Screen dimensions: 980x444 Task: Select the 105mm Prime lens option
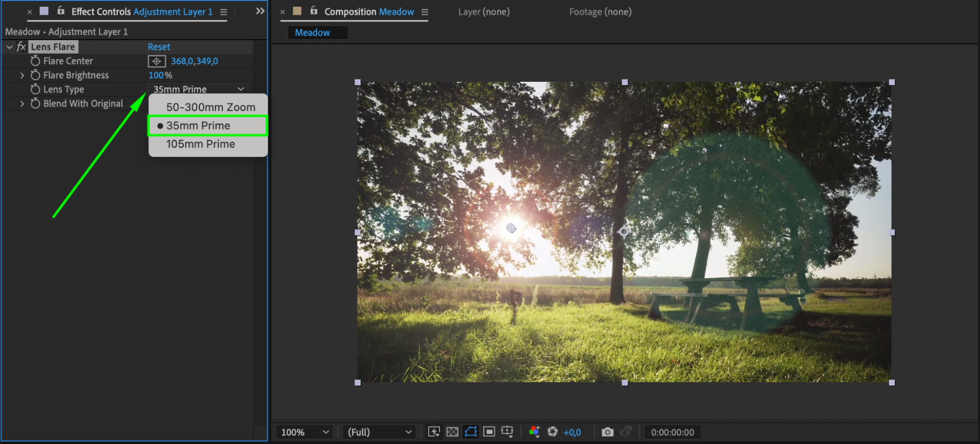[x=201, y=144]
